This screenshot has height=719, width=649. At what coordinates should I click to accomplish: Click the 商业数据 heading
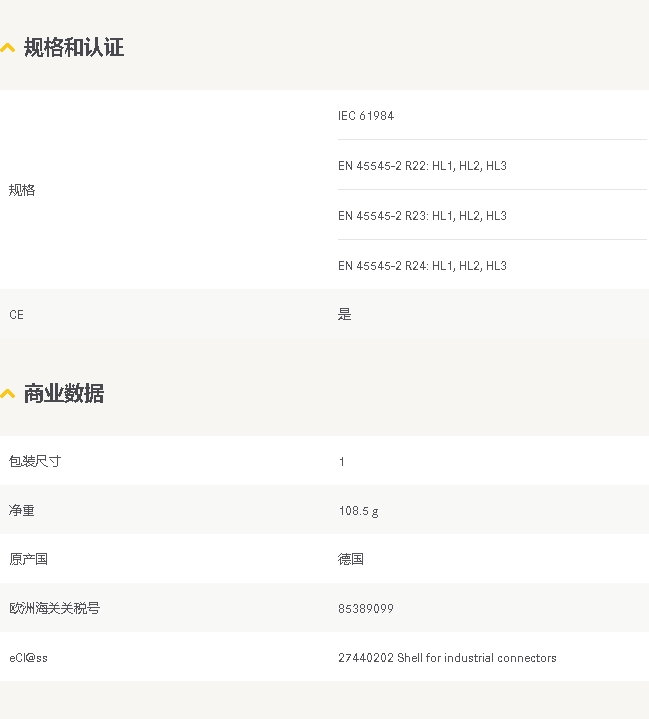(x=64, y=393)
